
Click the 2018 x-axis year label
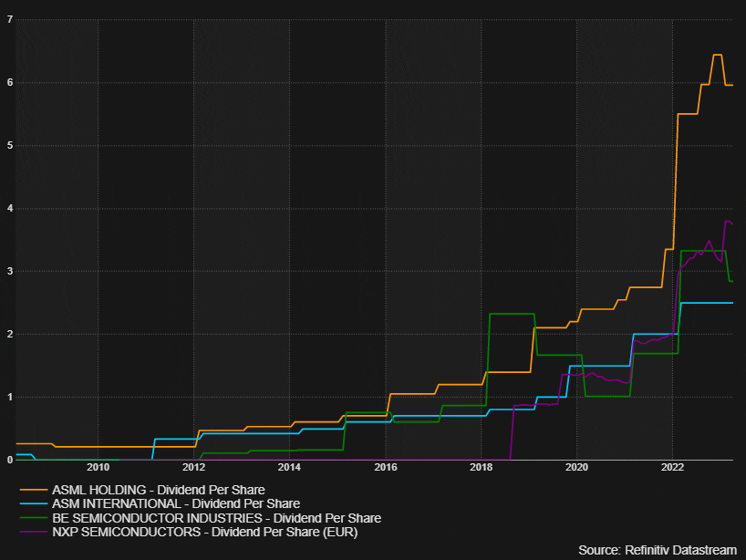point(481,467)
